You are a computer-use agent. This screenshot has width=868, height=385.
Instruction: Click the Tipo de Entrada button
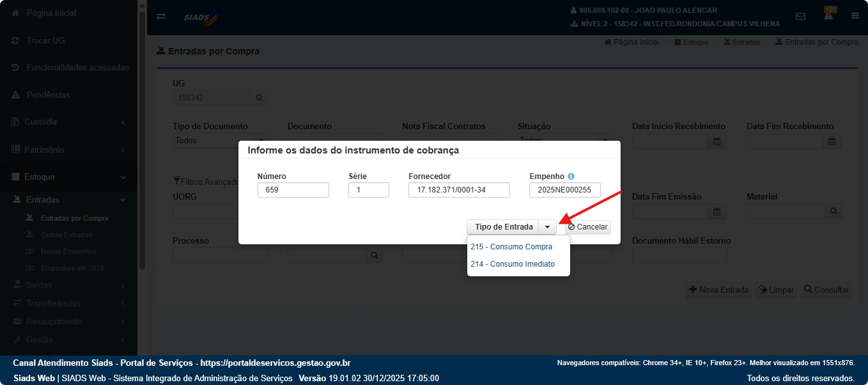[x=503, y=227]
